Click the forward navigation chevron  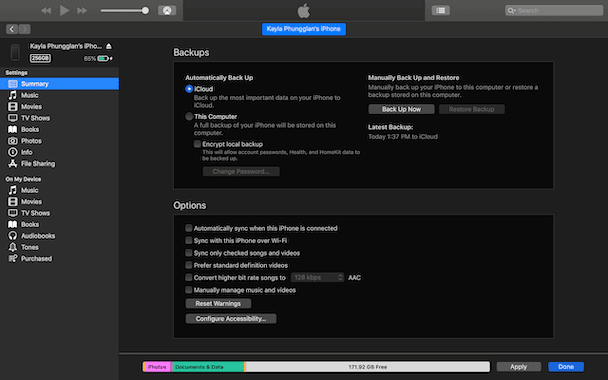click(24, 29)
